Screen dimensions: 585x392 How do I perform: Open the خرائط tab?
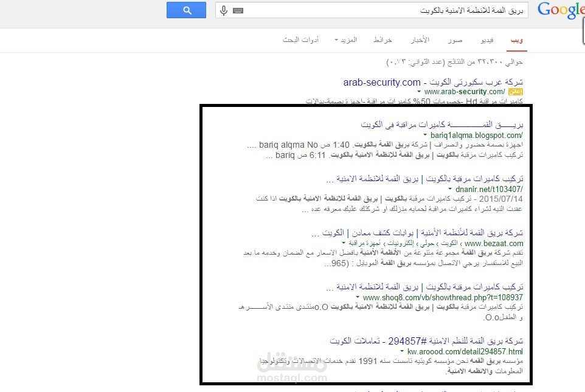click(382, 40)
